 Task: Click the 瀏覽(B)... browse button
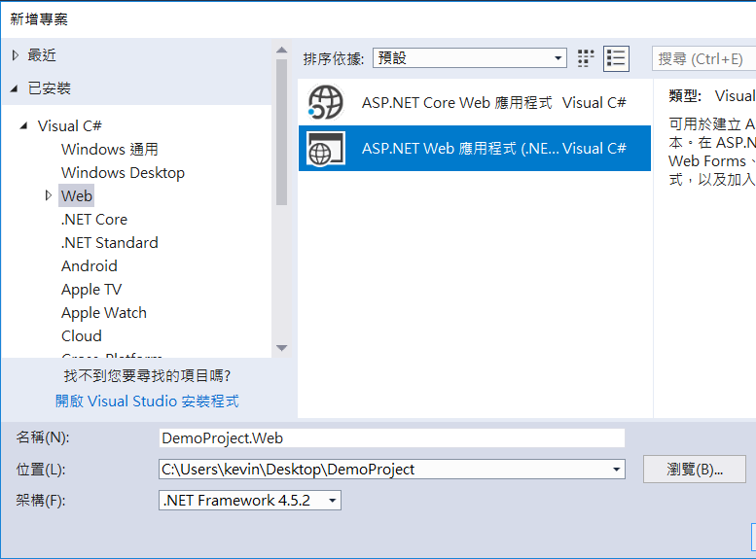694,470
